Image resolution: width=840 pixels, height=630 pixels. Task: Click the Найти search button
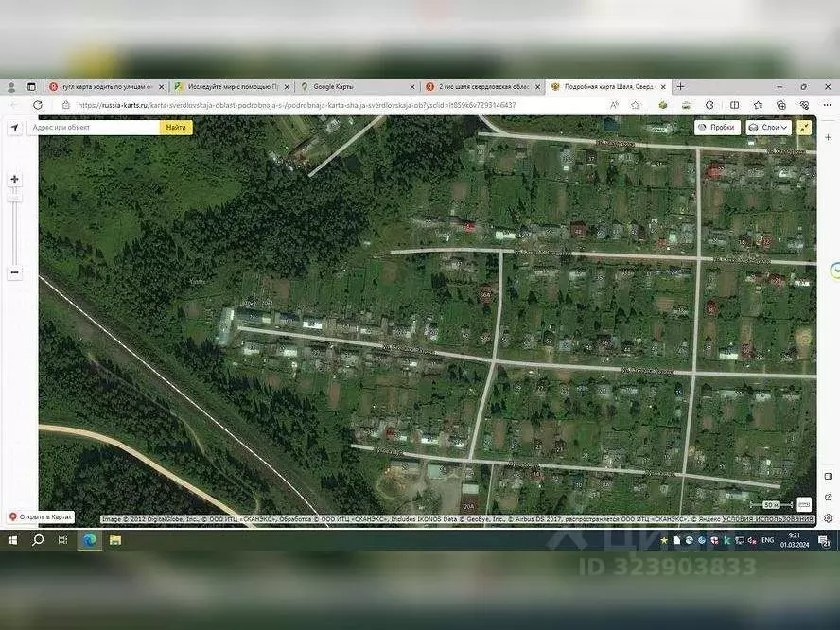[176, 127]
